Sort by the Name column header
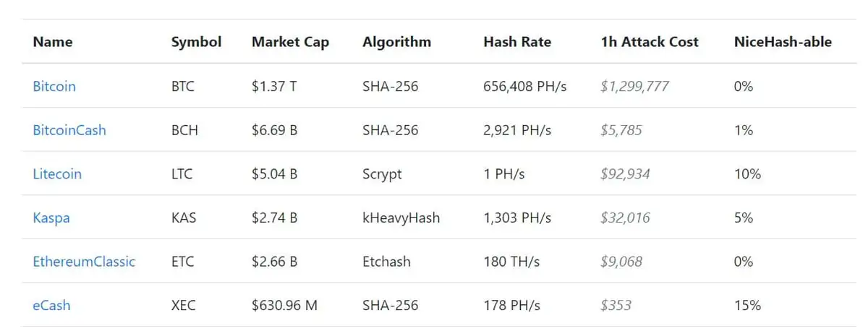Screen dimensions: 868x331 (53, 42)
